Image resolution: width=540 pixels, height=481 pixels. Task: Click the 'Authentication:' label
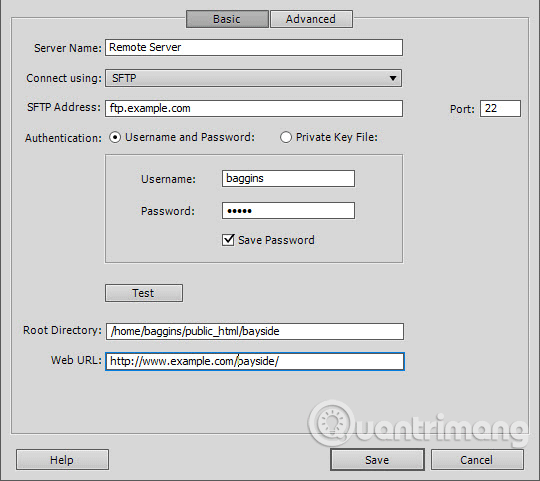point(63,138)
